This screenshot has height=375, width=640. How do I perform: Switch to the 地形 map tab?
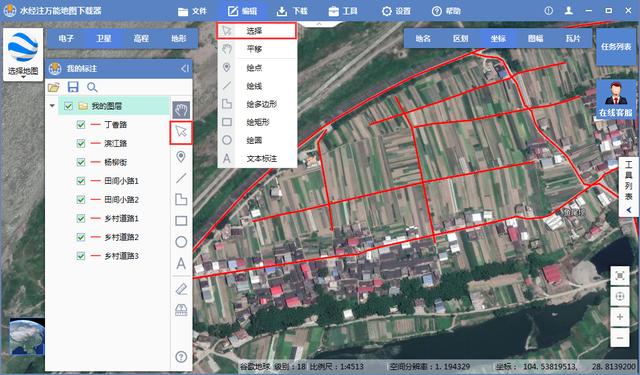[x=179, y=39]
